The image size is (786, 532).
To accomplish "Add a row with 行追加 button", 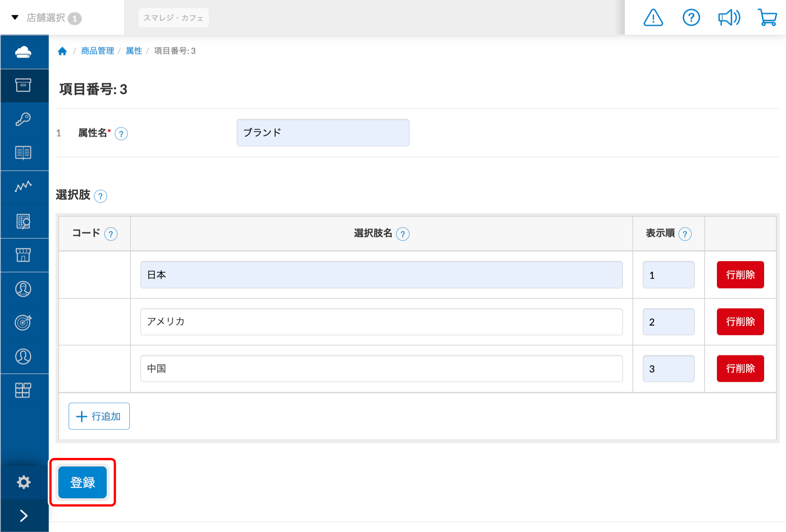I will tap(99, 416).
